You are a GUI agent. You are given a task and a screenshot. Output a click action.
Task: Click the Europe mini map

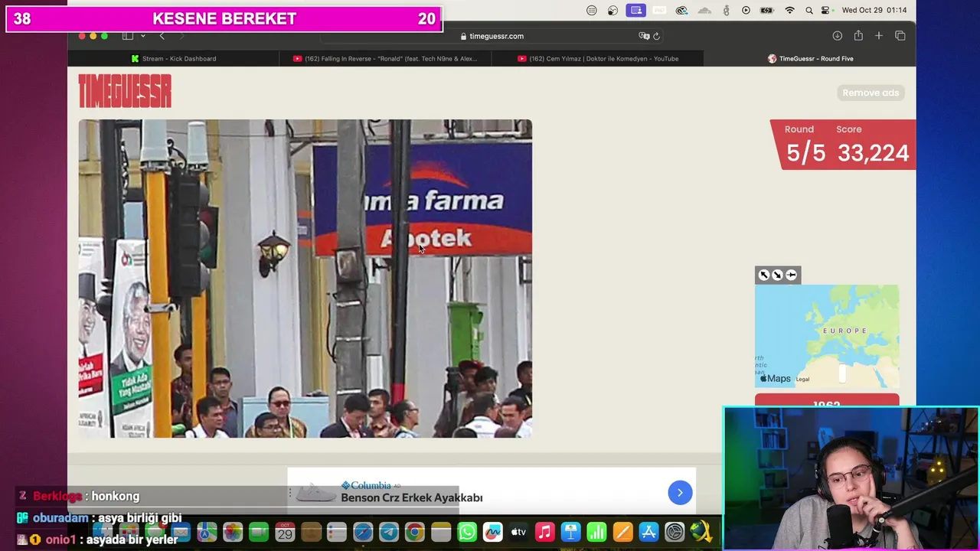[827, 336]
